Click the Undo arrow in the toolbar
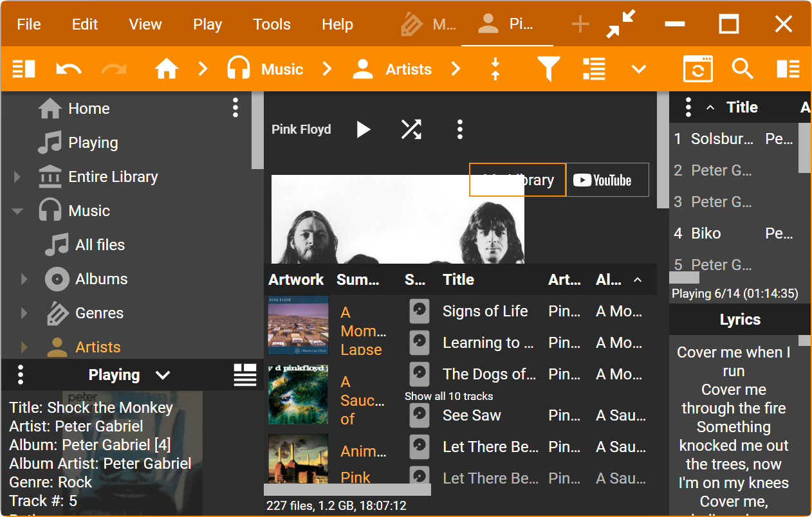Image resolution: width=812 pixels, height=517 pixels. pyautogui.click(x=69, y=69)
